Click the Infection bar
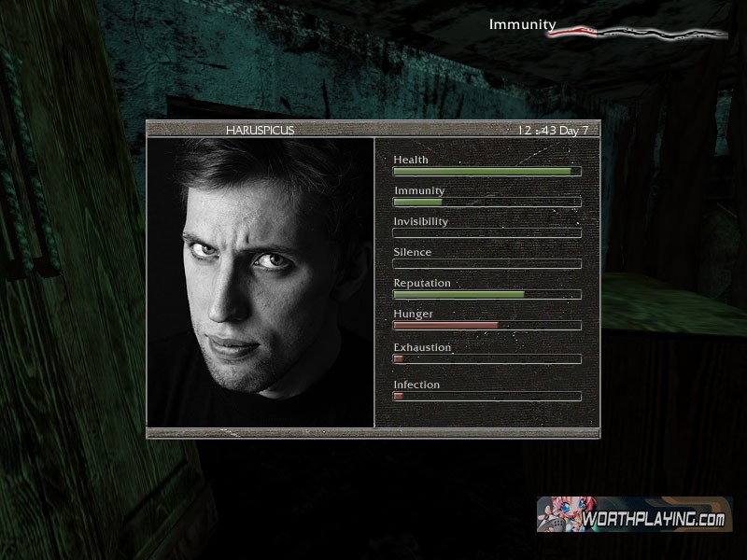Image resolution: width=747 pixels, height=560 pixels. click(x=486, y=397)
